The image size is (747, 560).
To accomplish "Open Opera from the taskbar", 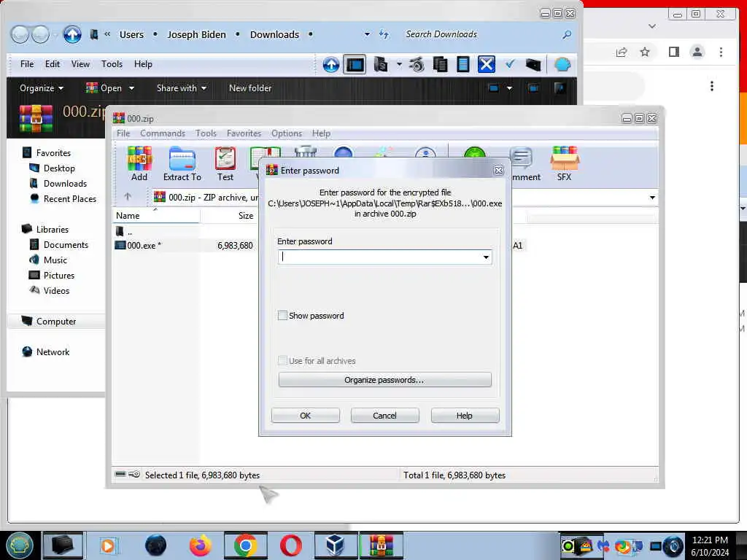I will pos(290,545).
